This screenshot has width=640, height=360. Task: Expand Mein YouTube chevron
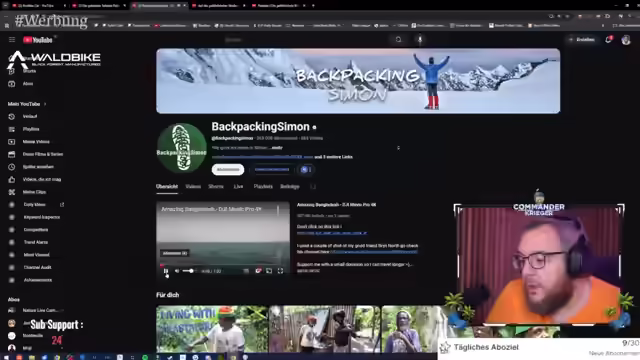coord(45,104)
